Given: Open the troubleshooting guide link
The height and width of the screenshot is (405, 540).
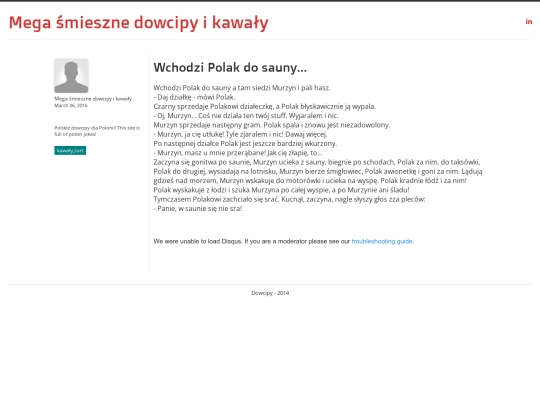Looking at the screenshot, I should pos(382,241).
